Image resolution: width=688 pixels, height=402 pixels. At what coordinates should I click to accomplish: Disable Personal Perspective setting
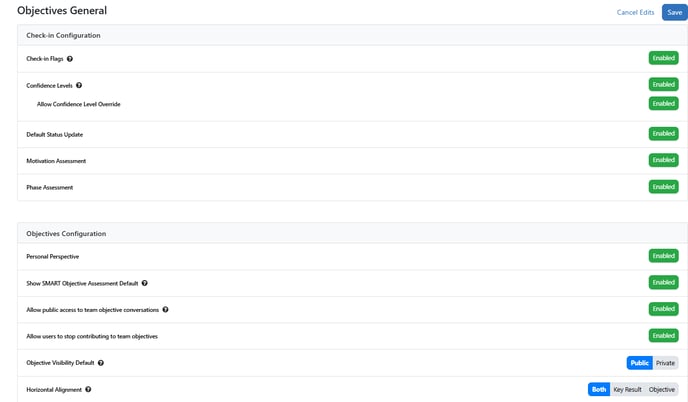pos(663,256)
